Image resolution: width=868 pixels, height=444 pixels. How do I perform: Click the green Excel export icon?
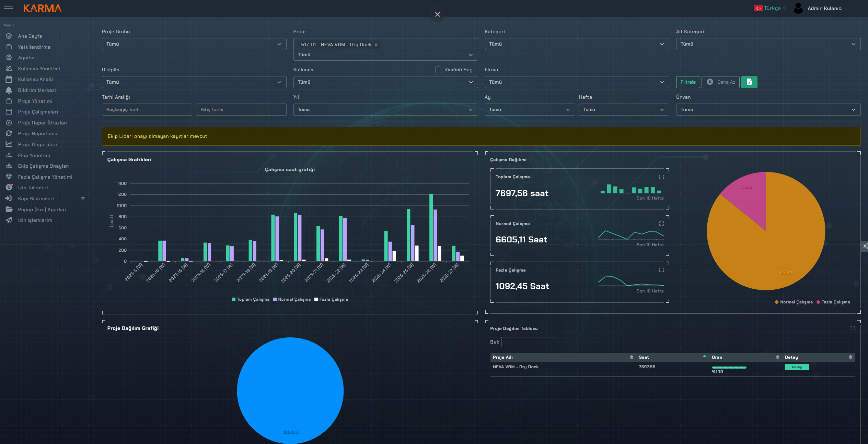click(749, 82)
